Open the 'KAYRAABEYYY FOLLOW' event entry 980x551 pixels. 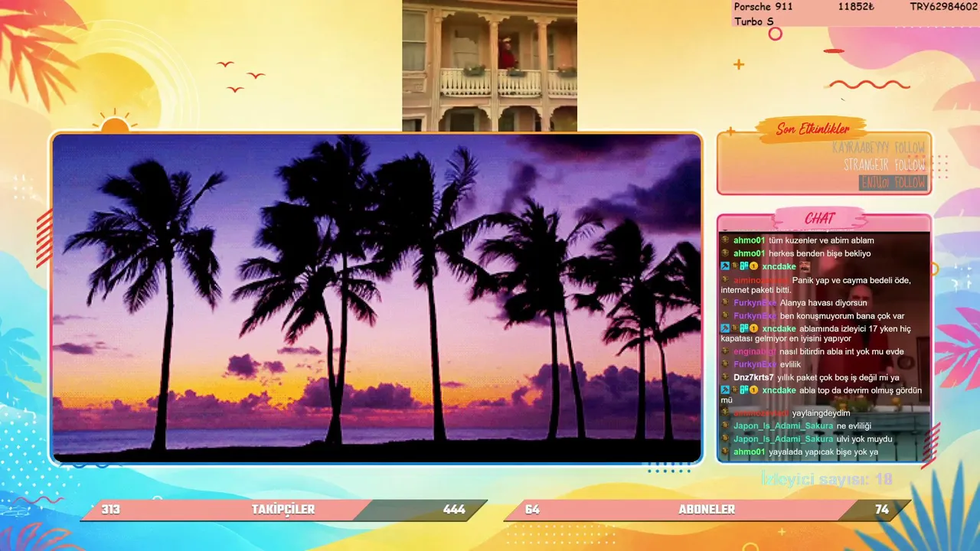pos(879,148)
